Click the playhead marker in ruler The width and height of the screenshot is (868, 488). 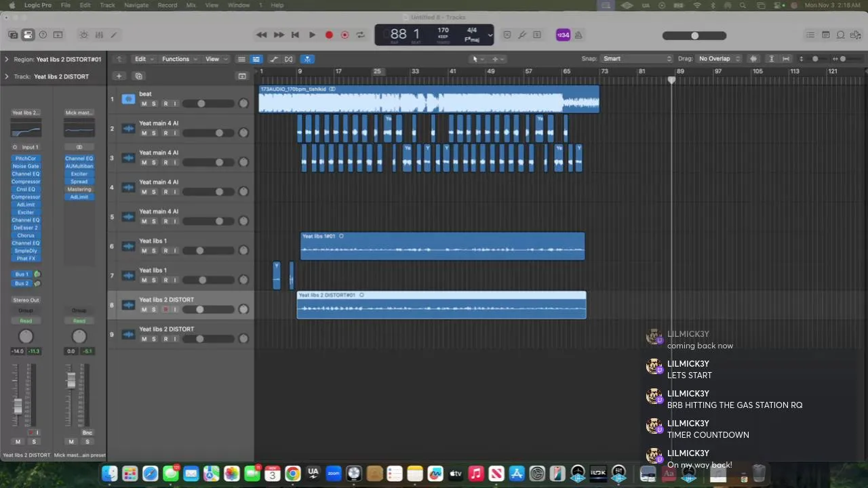(671, 80)
